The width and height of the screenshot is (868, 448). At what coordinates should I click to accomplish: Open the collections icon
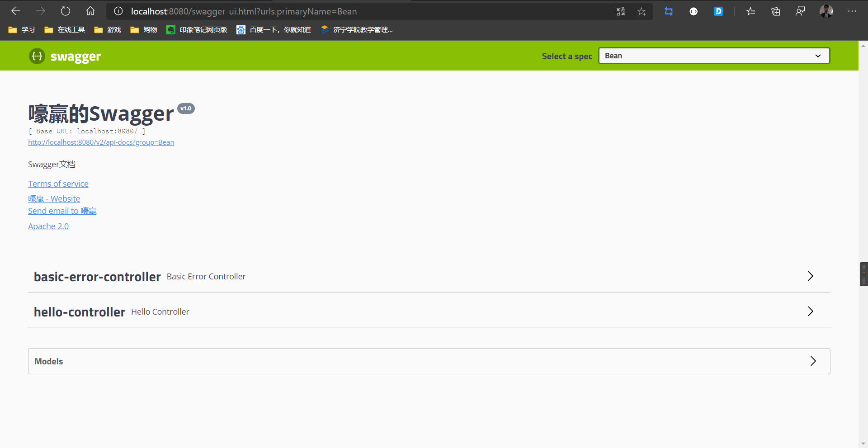point(776,11)
